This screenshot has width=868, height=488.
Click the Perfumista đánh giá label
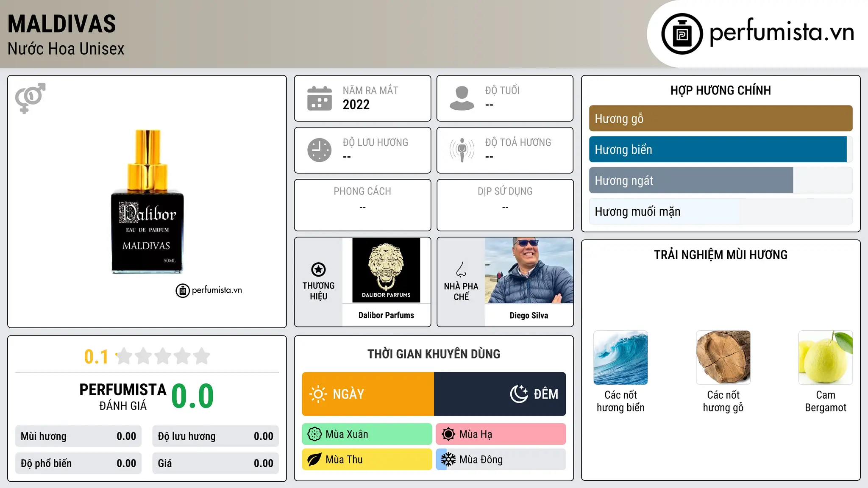[123, 396]
